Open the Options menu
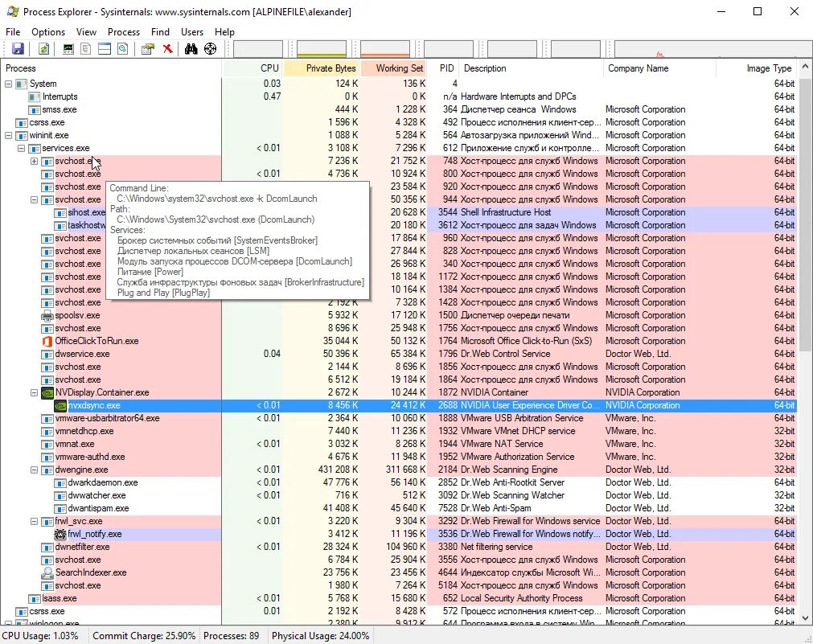813x644 pixels. (x=47, y=31)
